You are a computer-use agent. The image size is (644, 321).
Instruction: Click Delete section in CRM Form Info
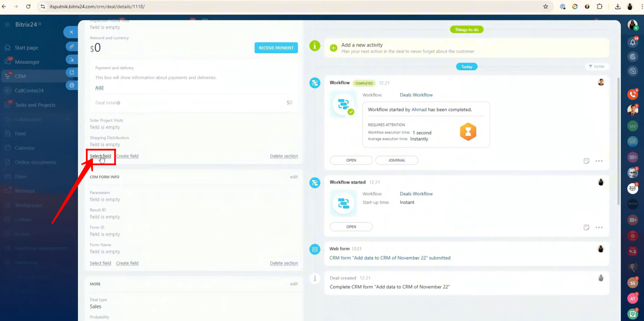pyautogui.click(x=284, y=263)
